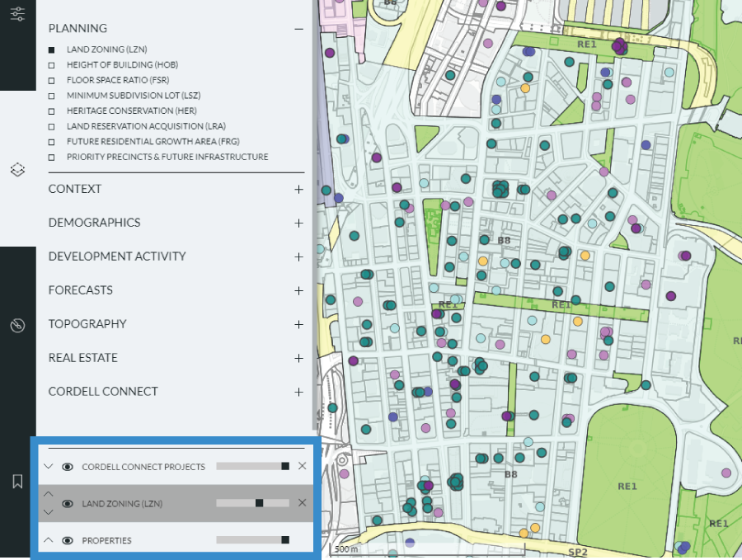Select the layers stack icon in sidebar
Image resolution: width=742 pixels, height=560 pixels.
click(x=17, y=170)
